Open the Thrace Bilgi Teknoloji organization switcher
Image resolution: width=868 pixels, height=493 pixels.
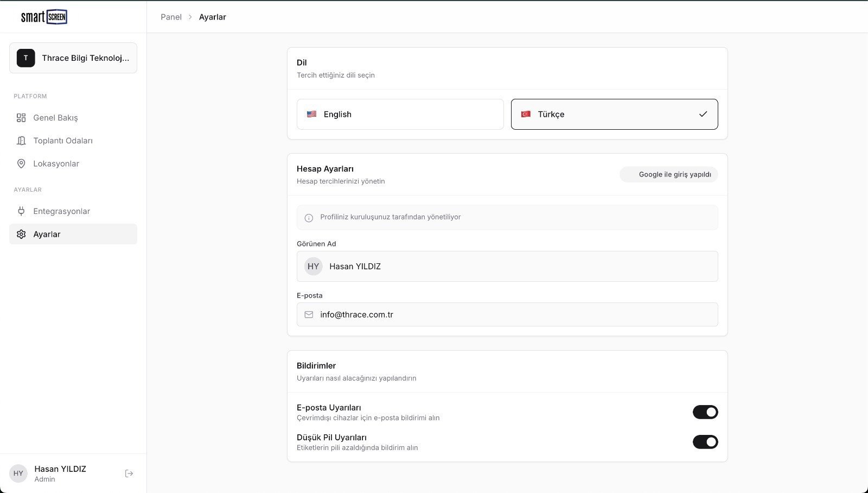[73, 58]
